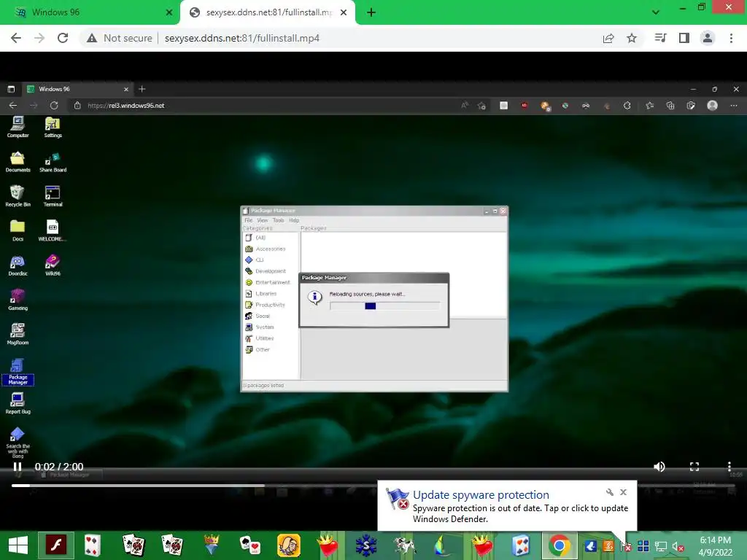
Task: Select the System category
Action: 260,327
